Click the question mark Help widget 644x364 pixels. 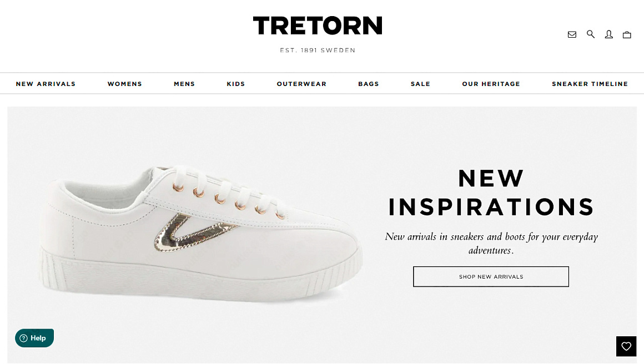coord(34,338)
